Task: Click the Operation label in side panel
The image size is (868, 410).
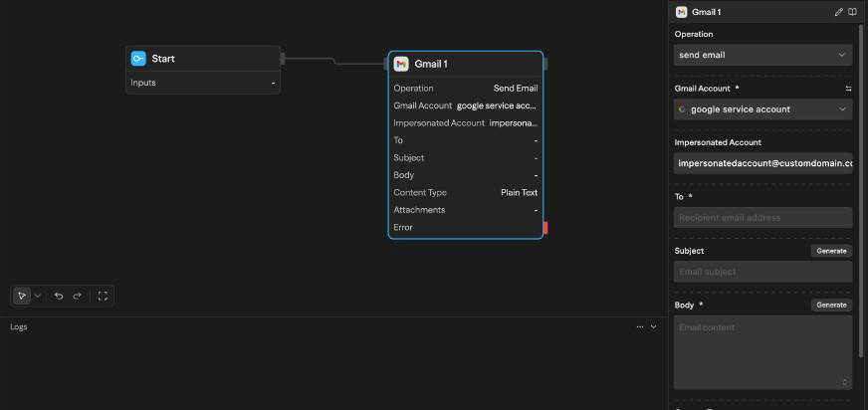Action: tap(694, 34)
